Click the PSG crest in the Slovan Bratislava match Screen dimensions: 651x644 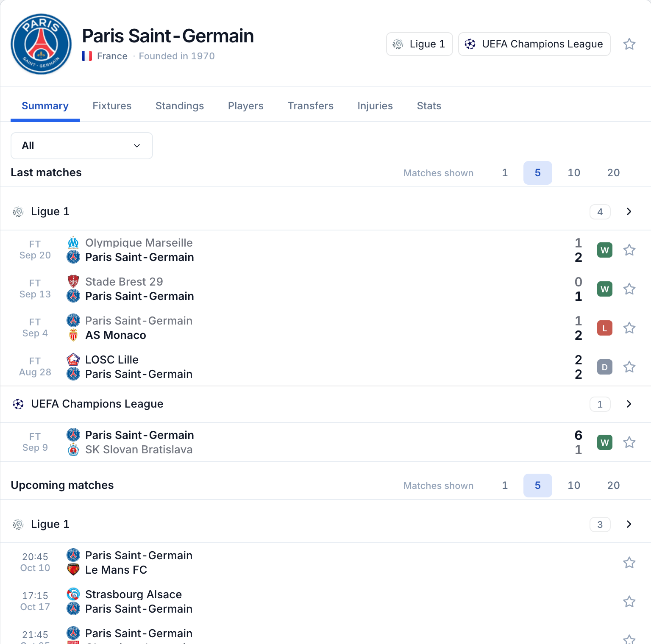coord(73,435)
